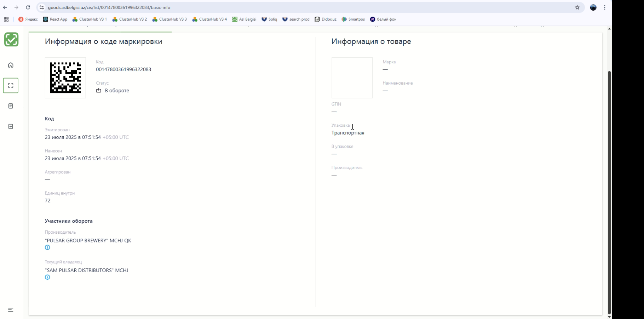Open the search prod bookmark

point(296,19)
